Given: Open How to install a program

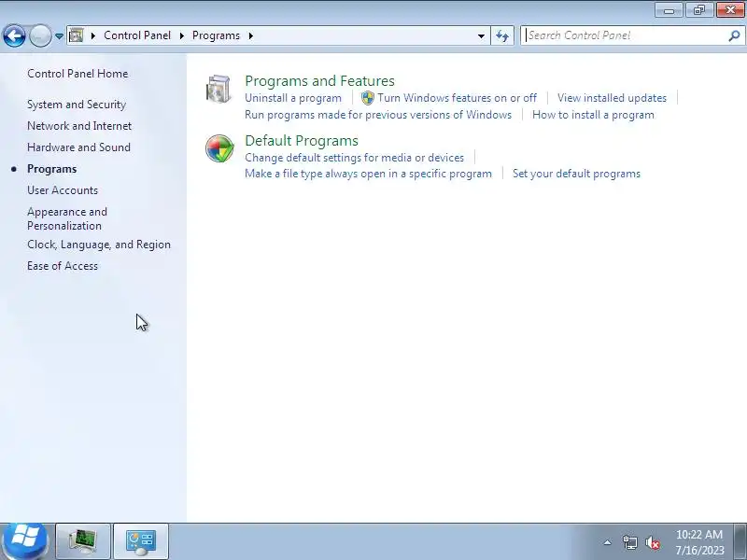Looking at the screenshot, I should (x=593, y=115).
